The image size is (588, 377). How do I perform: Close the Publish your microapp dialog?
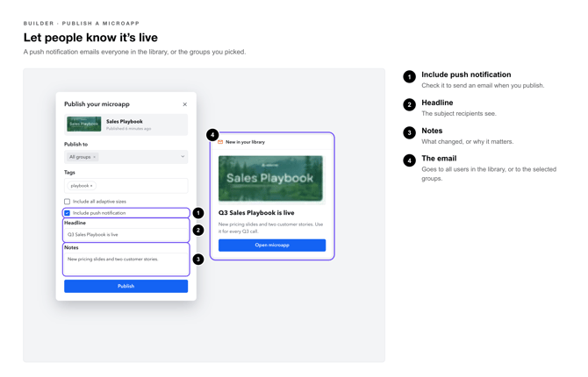(x=185, y=104)
